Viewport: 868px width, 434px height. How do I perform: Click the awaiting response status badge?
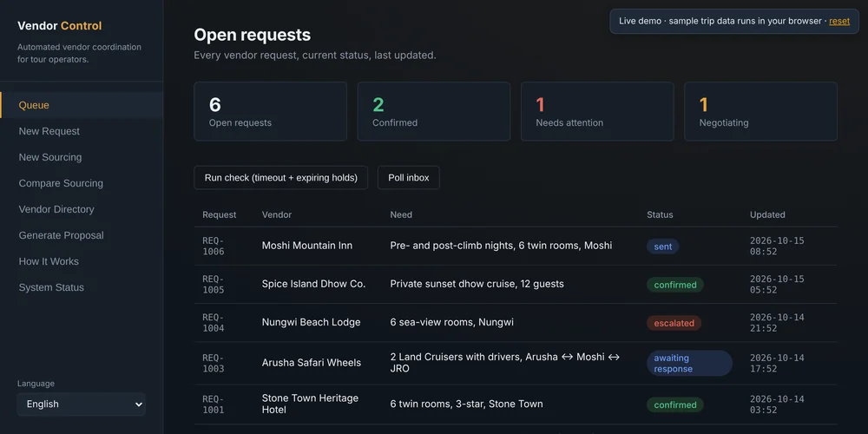[x=690, y=363]
